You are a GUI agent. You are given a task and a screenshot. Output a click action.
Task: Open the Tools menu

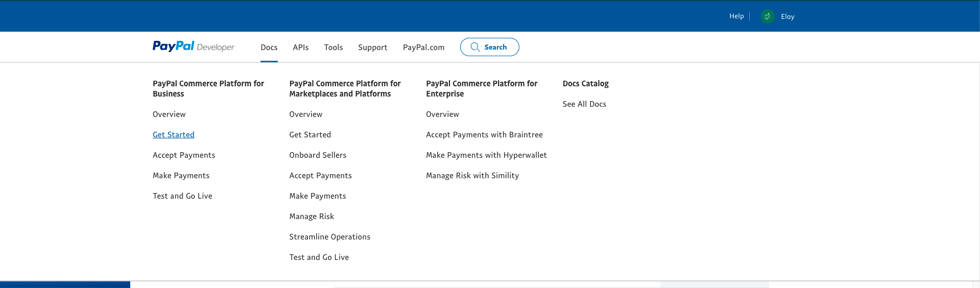[333, 47]
